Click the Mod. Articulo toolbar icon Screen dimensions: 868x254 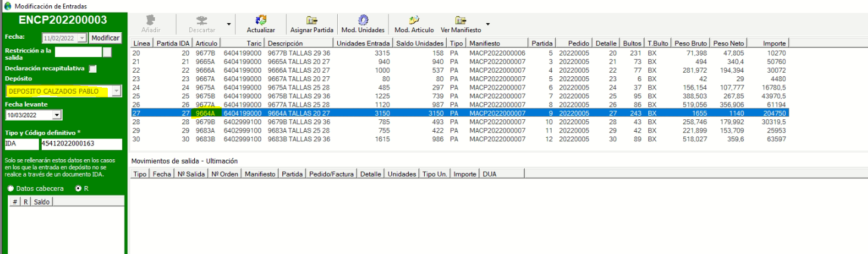414,20
